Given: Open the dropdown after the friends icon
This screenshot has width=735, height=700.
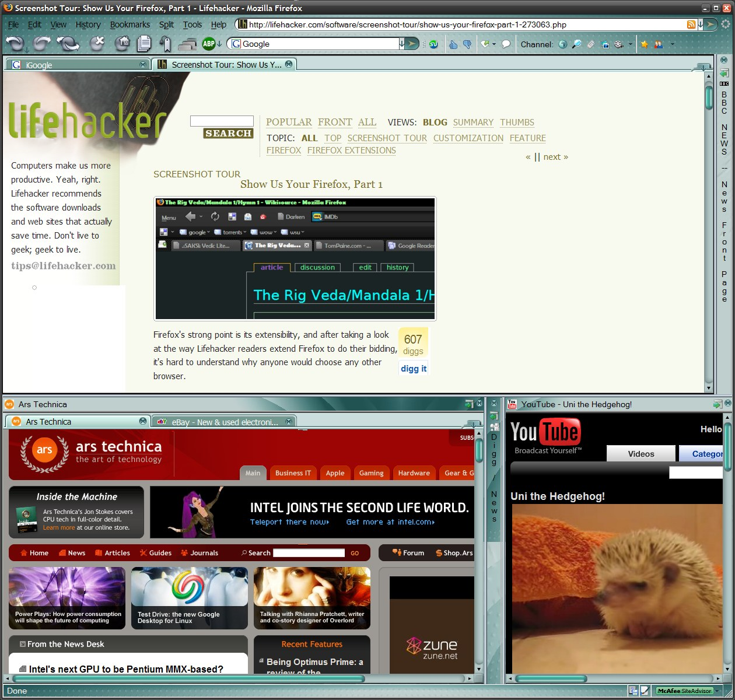Looking at the screenshot, I should point(672,44).
